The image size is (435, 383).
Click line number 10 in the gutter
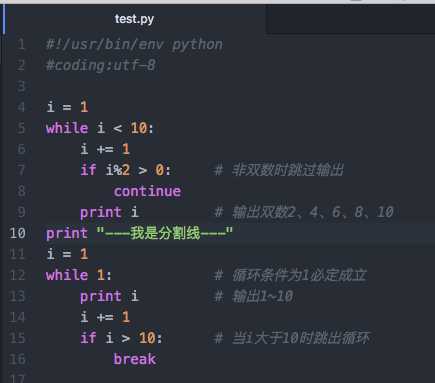coord(18,233)
